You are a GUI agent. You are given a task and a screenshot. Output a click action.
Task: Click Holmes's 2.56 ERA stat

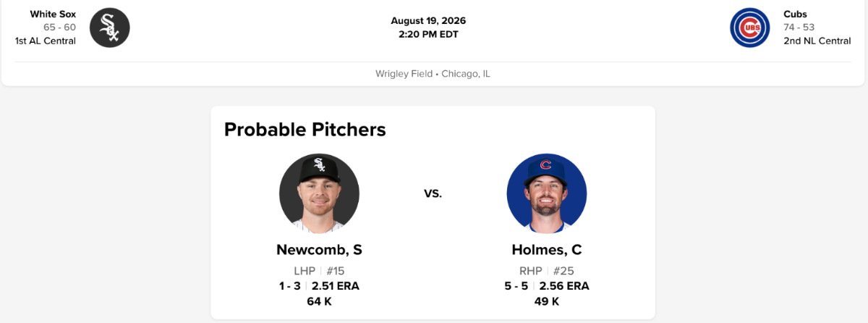(x=564, y=286)
